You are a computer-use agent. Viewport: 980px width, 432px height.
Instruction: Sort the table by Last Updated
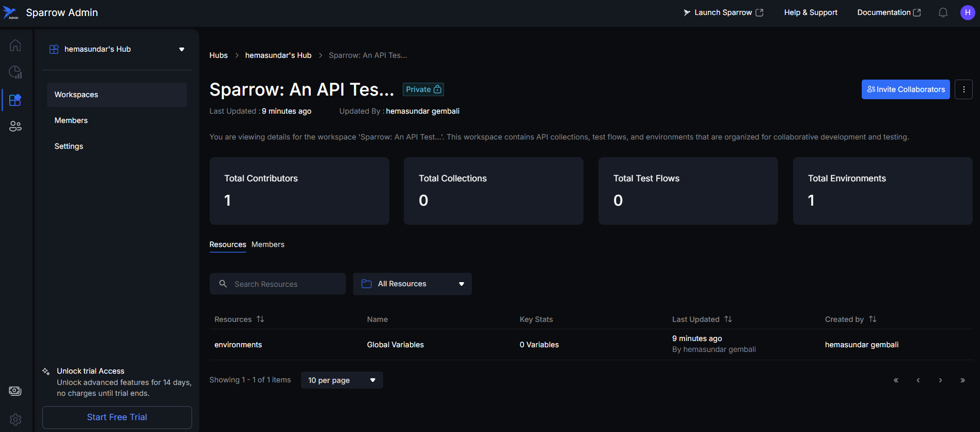click(x=728, y=319)
